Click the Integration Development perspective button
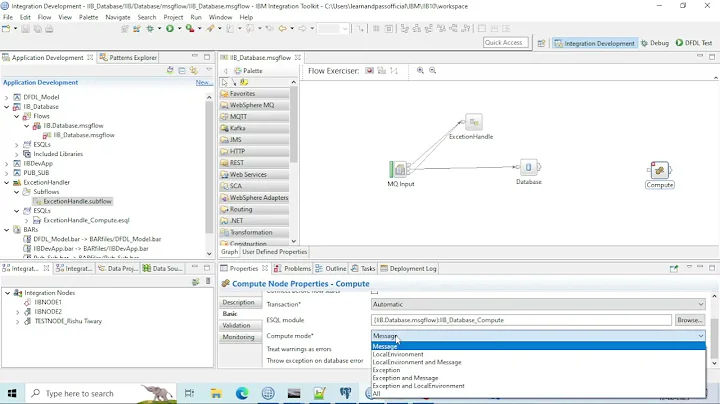Screen dimensions: 720x404 click(595, 43)
